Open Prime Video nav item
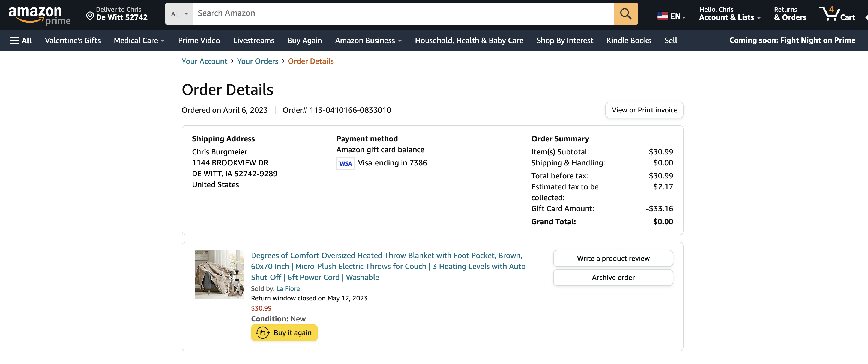 click(x=199, y=40)
